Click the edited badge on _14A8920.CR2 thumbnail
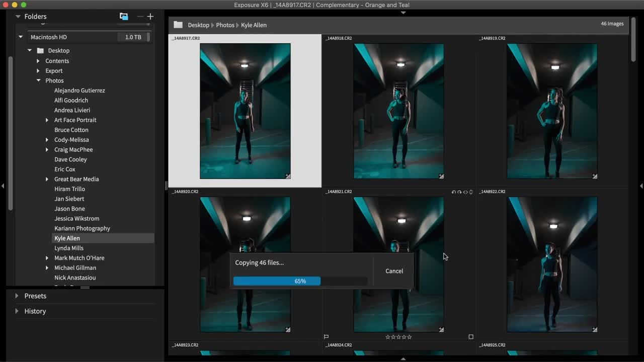Screen dimensions: 644x362 [x=288, y=330]
